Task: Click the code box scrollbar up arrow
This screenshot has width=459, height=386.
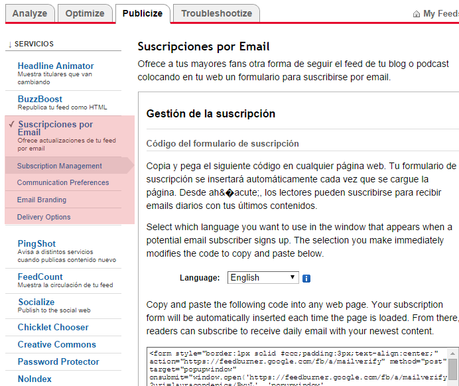Action: 452,354
